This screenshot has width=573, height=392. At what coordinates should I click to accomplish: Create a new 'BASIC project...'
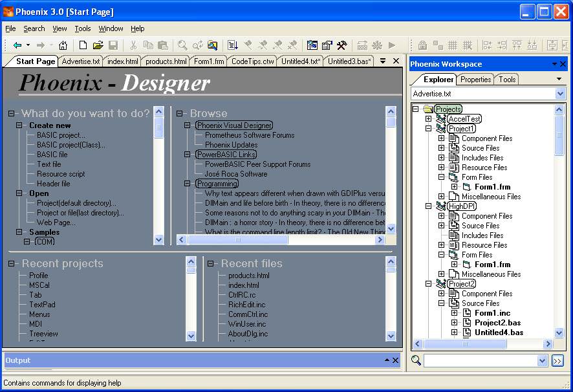pyautogui.click(x=61, y=135)
